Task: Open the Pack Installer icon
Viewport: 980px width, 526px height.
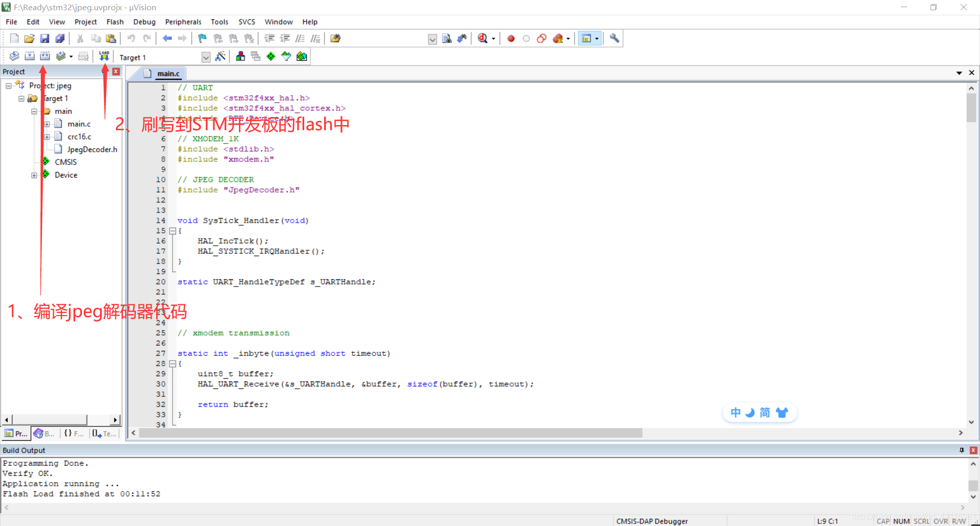Action: [x=302, y=56]
